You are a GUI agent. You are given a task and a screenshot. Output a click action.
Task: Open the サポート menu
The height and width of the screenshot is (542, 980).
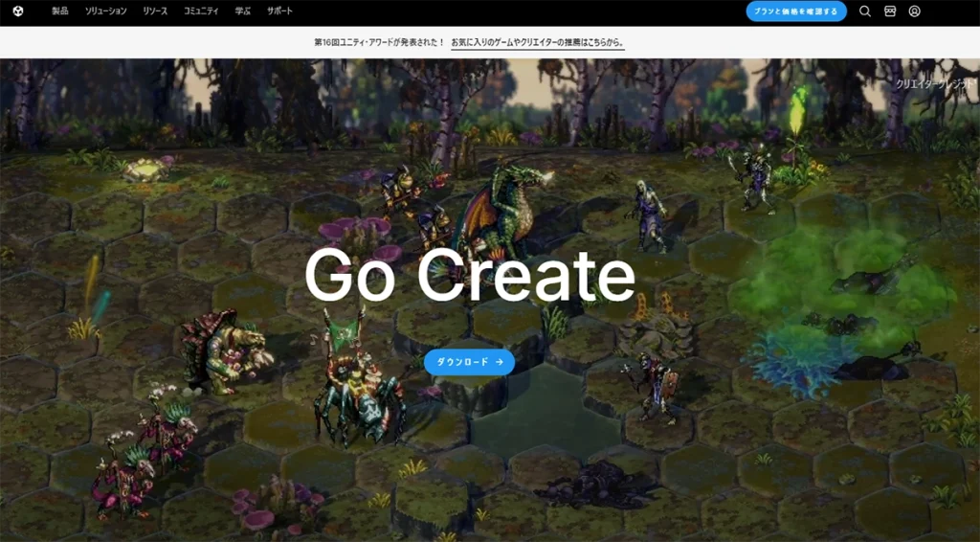[x=279, y=11]
